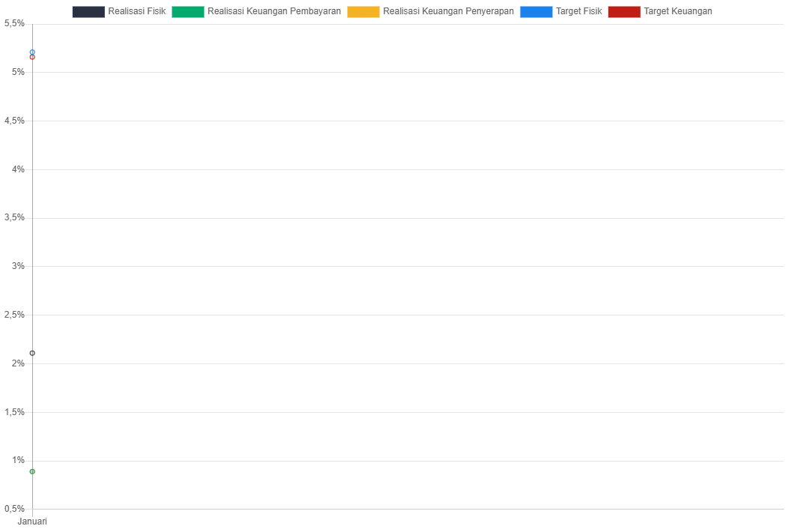
Task: Click the yellow Realisasi Keuangan Penyerapan swatch
Action: (363, 12)
